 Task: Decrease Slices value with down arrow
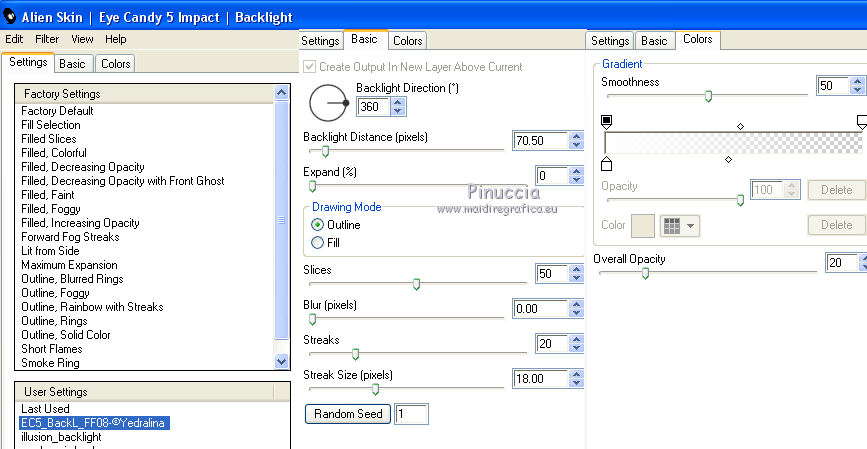(576, 278)
